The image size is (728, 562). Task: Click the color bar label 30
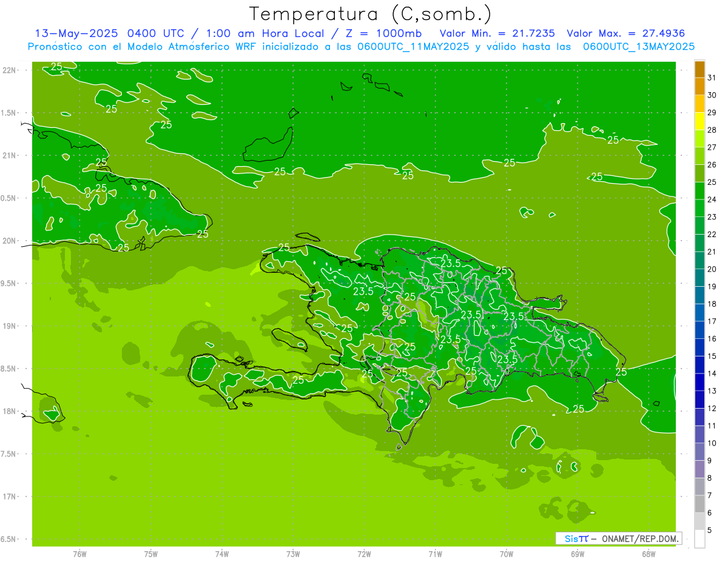(x=712, y=95)
